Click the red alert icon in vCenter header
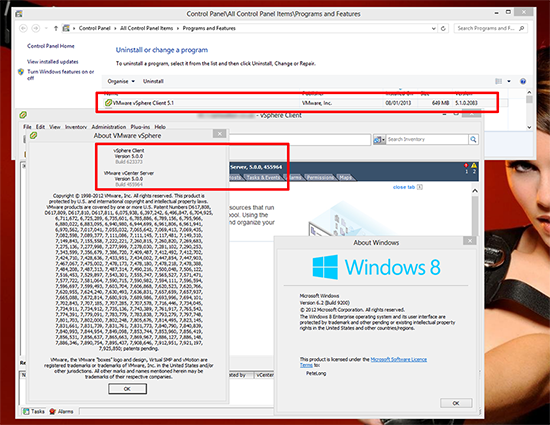550x425 pixels. tap(466, 166)
